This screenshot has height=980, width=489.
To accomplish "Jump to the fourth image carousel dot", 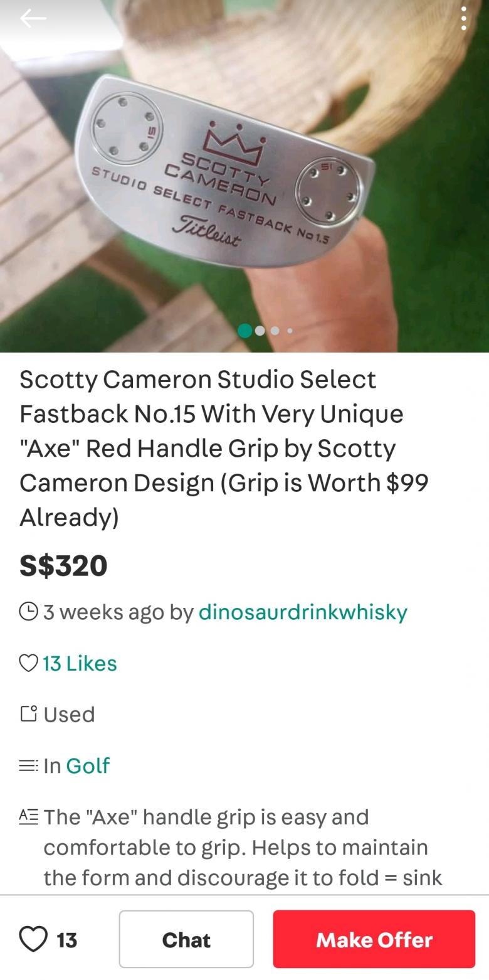I will pos(290,331).
